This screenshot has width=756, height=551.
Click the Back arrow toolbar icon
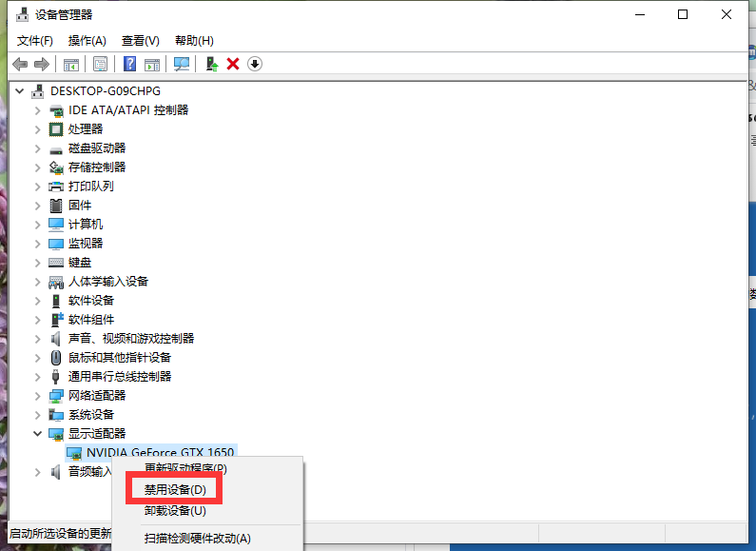pyautogui.click(x=20, y=64)
